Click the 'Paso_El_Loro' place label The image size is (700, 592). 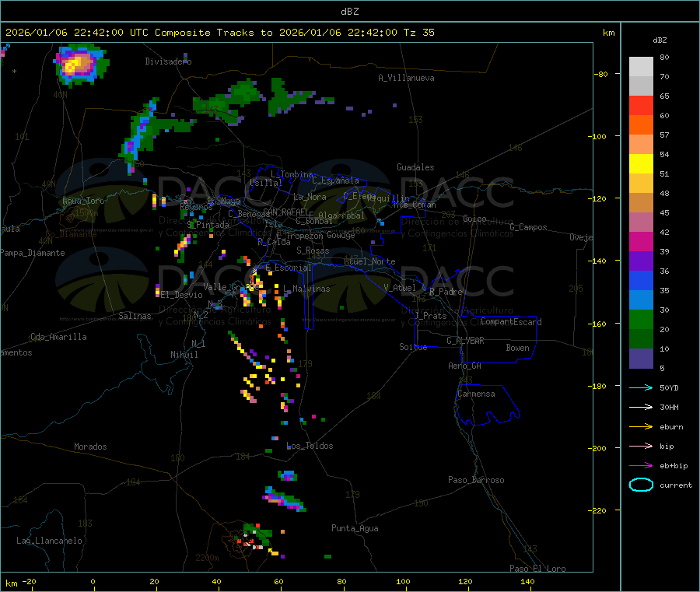(x=537, y=569)
